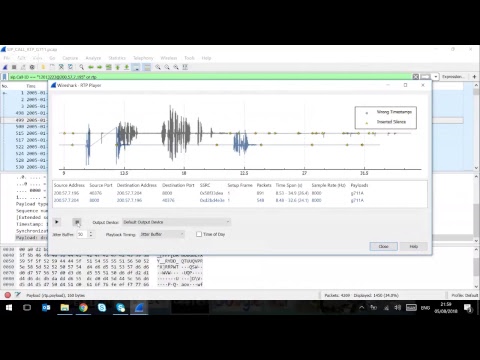This screenshot has height=360, width=480.
Task: Close the capture file from the toolbar
Action: click(x=61, y=67)
